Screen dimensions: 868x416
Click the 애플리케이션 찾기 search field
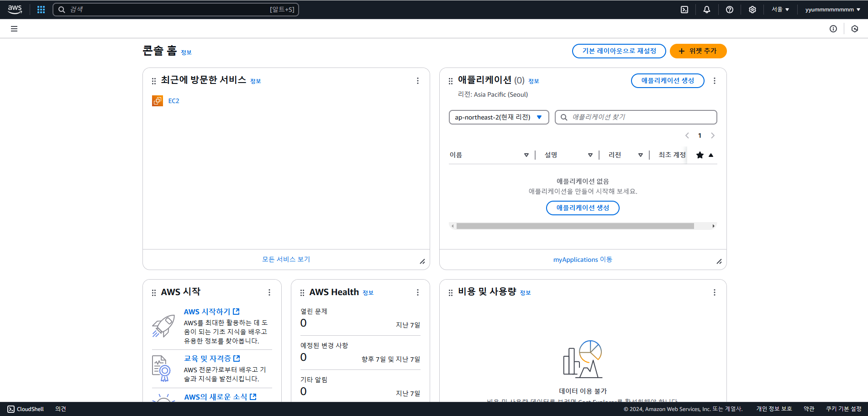click(x=636, y=117)
